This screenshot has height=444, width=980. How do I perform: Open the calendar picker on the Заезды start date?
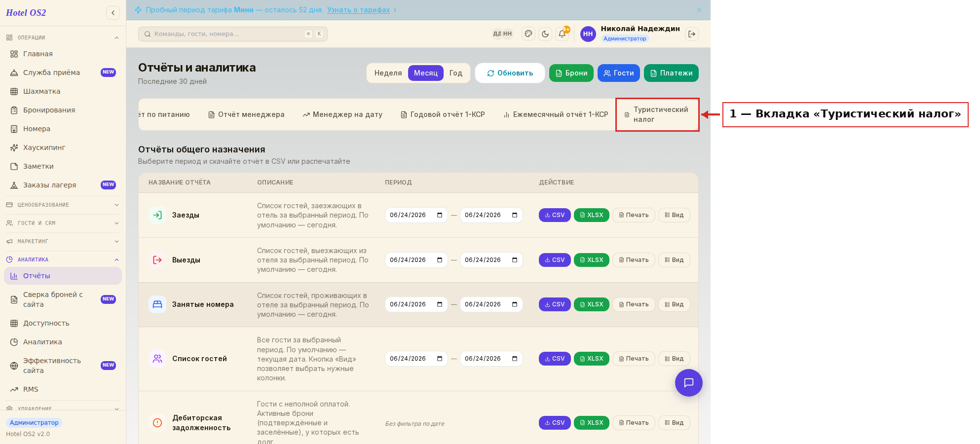(x=440, y=215)
